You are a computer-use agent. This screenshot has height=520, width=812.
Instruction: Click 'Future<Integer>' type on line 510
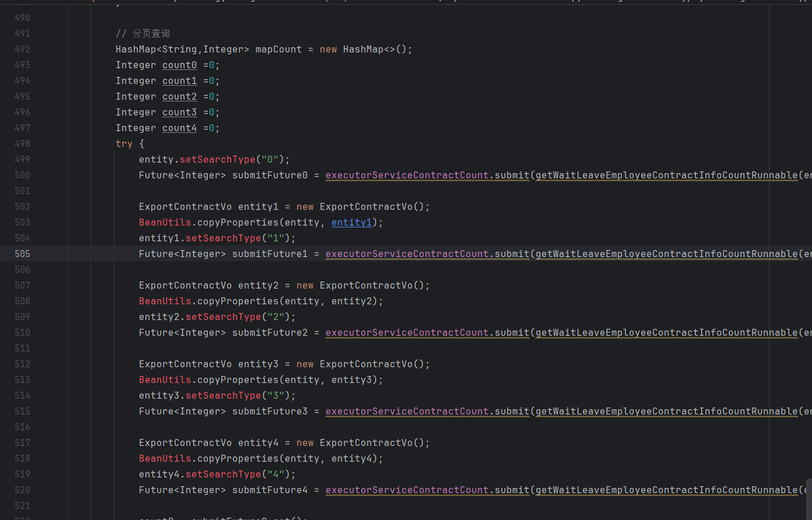coord(182,332)
